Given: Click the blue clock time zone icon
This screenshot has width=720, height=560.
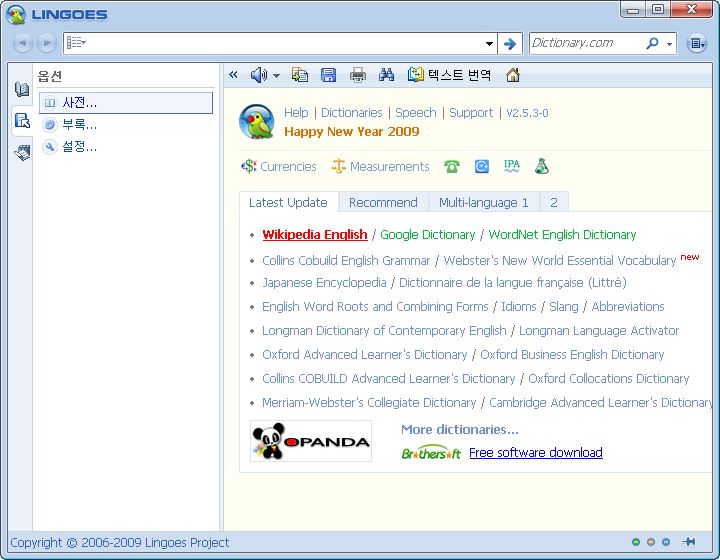Looking at the screenshot, I should [482, 166].
